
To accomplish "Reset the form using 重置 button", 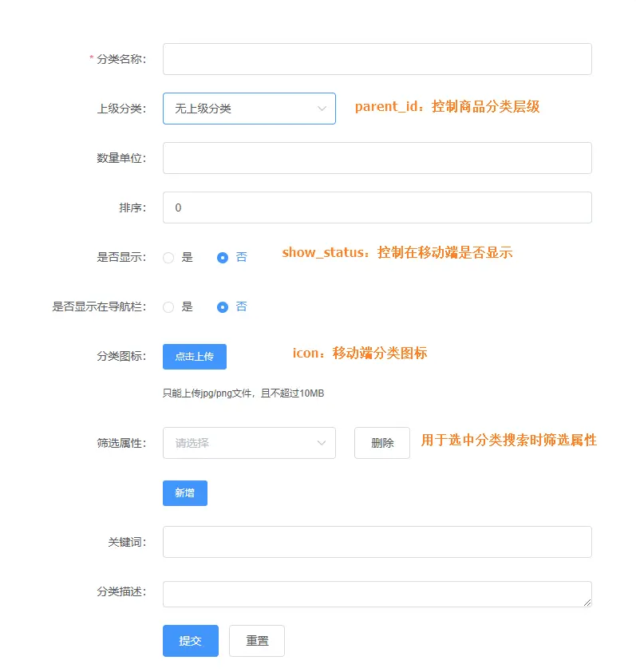I will coord(256,640).
